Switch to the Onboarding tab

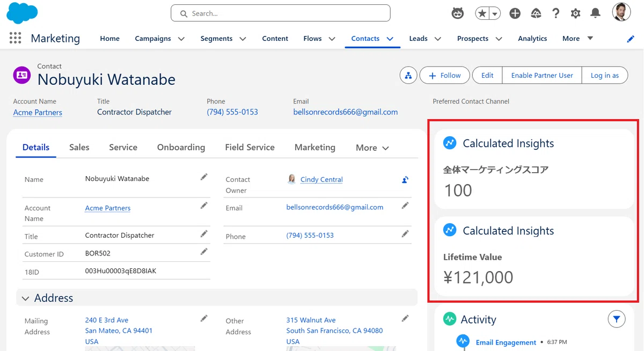tap(181, 147)
